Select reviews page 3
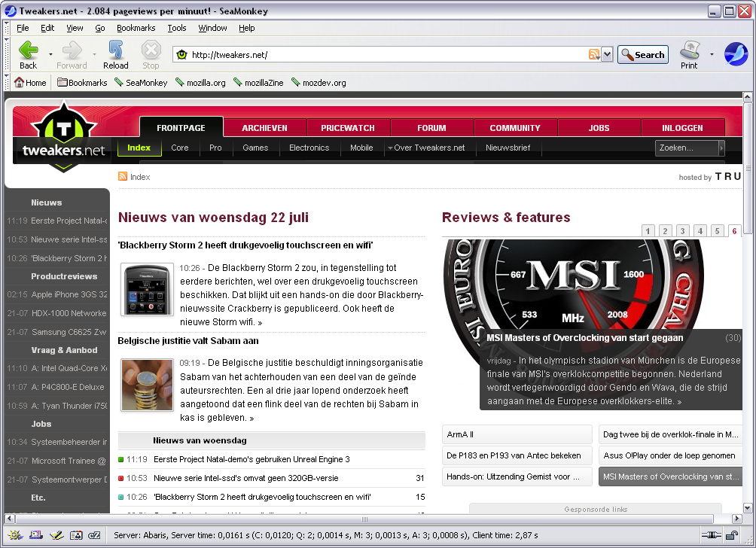Screen dimensions: 756x548 pos(682,231)
